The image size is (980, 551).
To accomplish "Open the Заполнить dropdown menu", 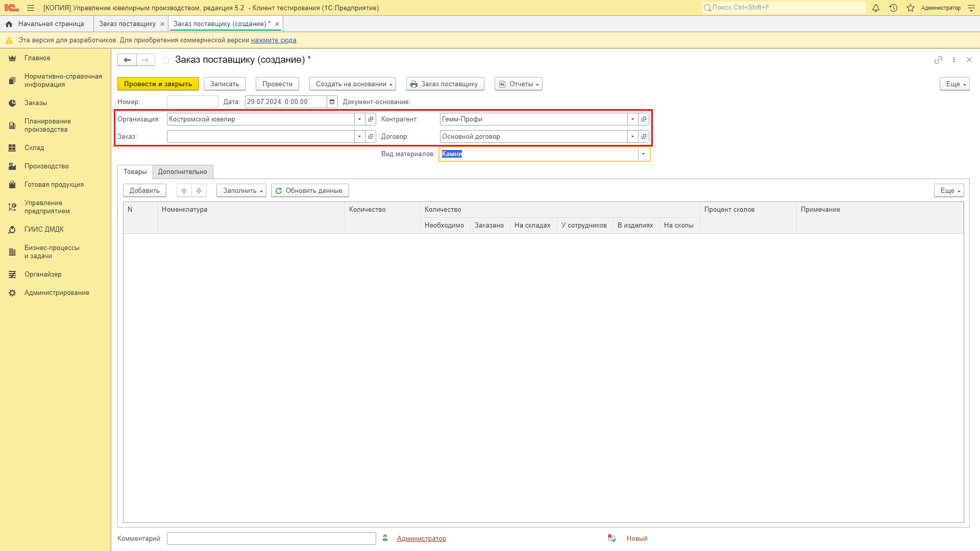I will click(241, 190).
